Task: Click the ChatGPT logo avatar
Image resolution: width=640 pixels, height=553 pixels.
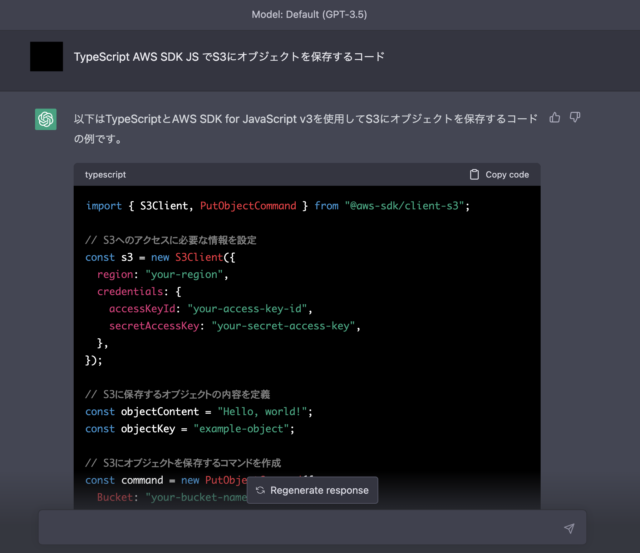Action: 46,119
